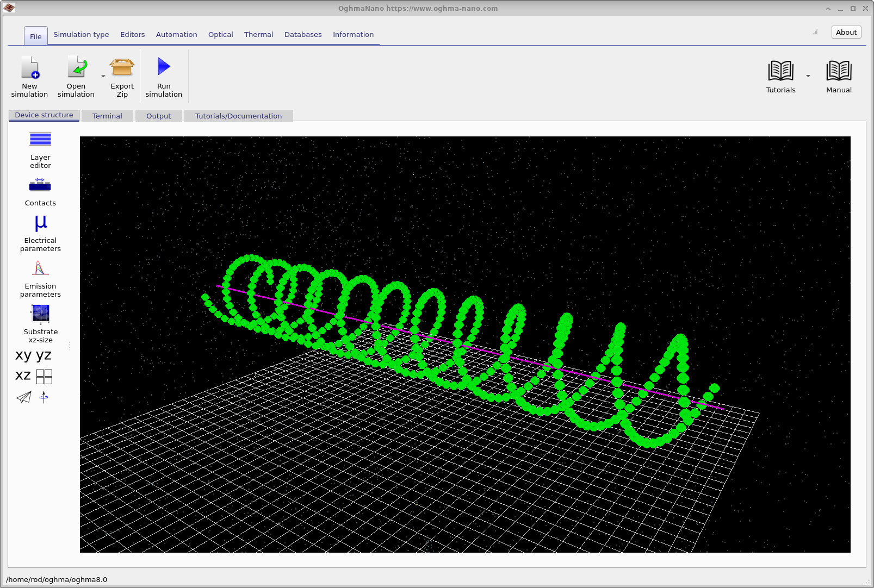Screen dimensions: 874x588
Task: Switch to the xy view
Action: pos(23,355)
